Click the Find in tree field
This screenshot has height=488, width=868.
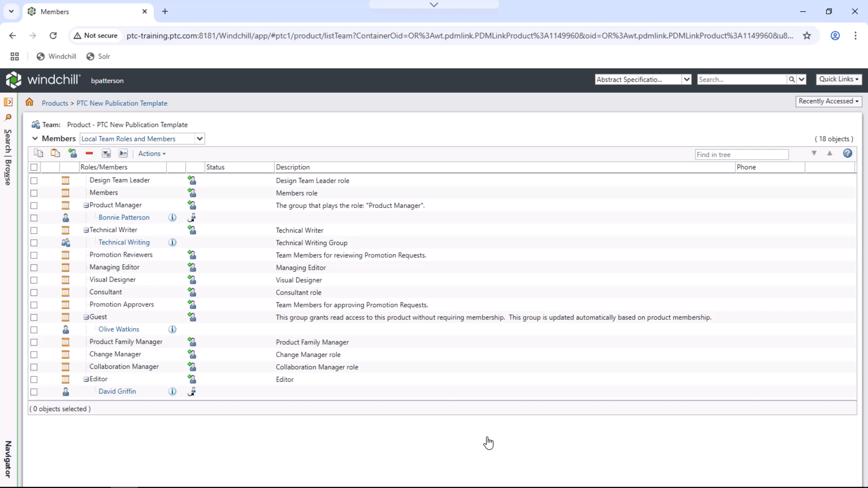click(x=741, y=155)
